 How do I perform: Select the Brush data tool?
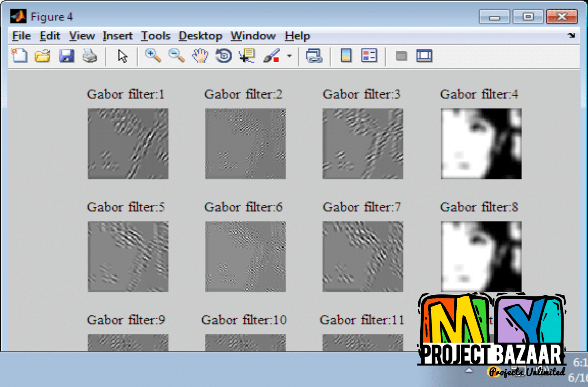(271, 56)
